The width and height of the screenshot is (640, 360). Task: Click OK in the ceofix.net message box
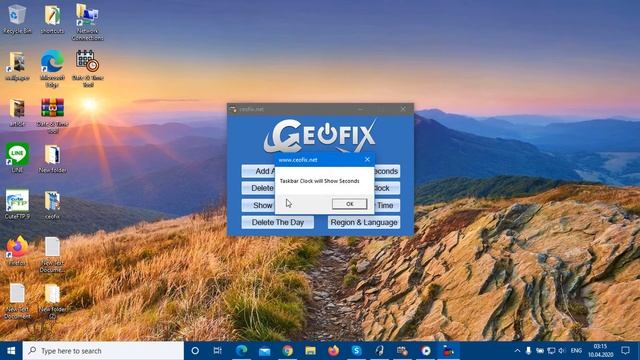point(349,204)
